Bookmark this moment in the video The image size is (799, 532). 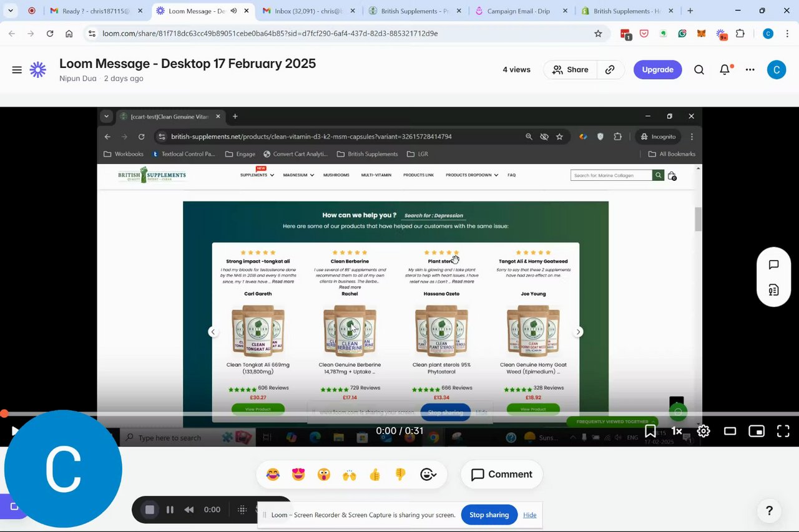click(x=650, y=431)
